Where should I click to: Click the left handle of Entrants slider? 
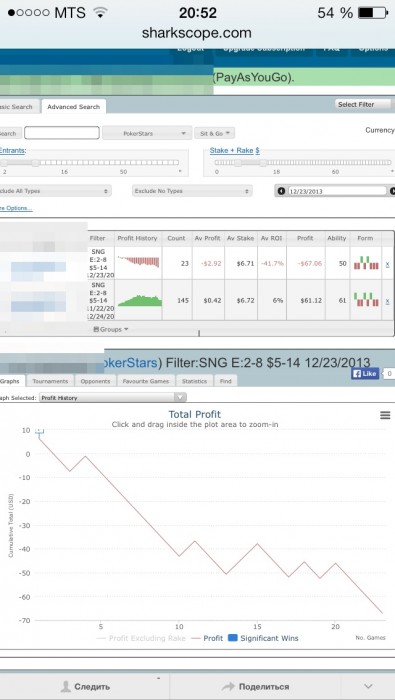tap(4, 163)
